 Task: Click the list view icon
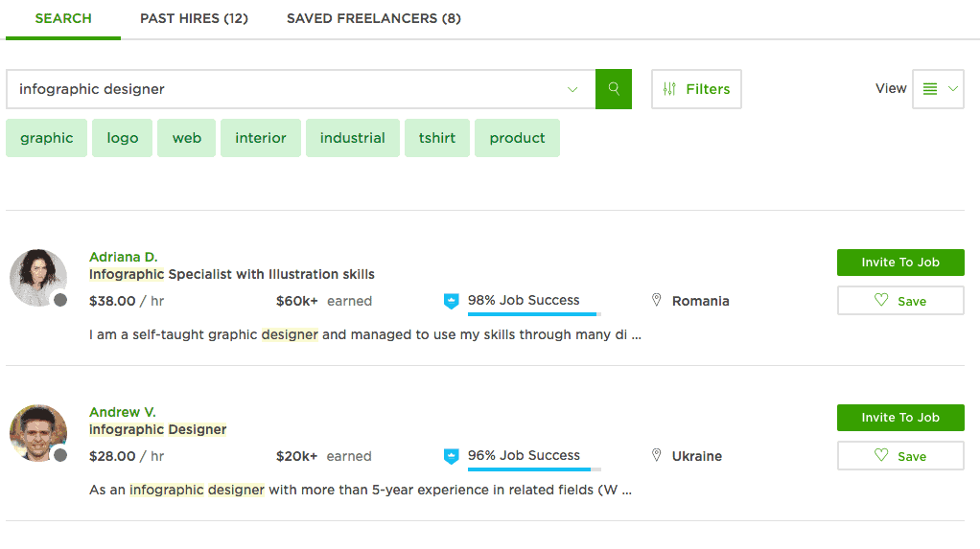[x=930, y=89]
